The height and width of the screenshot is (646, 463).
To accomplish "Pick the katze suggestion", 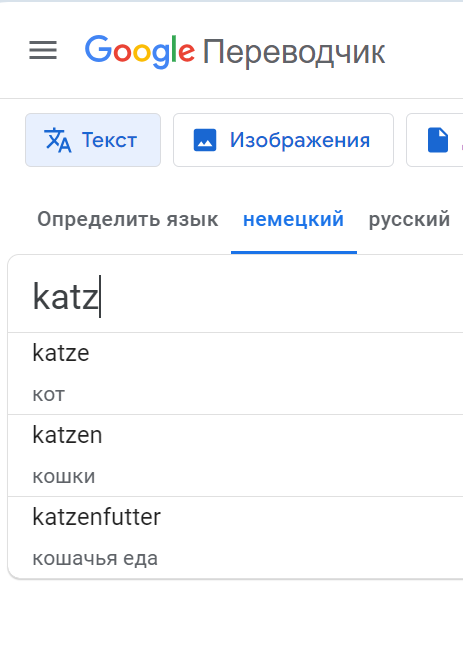I will click(235, 373).
